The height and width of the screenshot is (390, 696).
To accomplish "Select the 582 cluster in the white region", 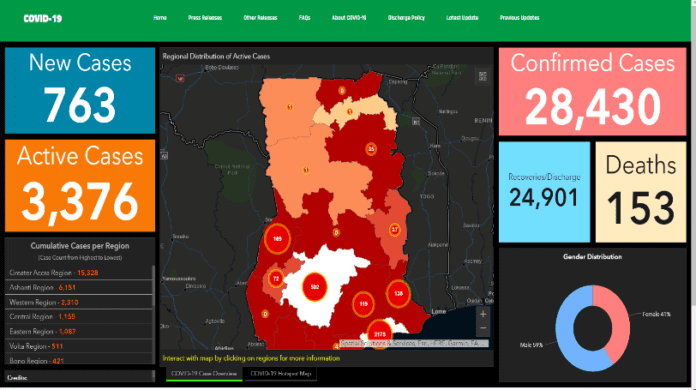I will [315, 287].
